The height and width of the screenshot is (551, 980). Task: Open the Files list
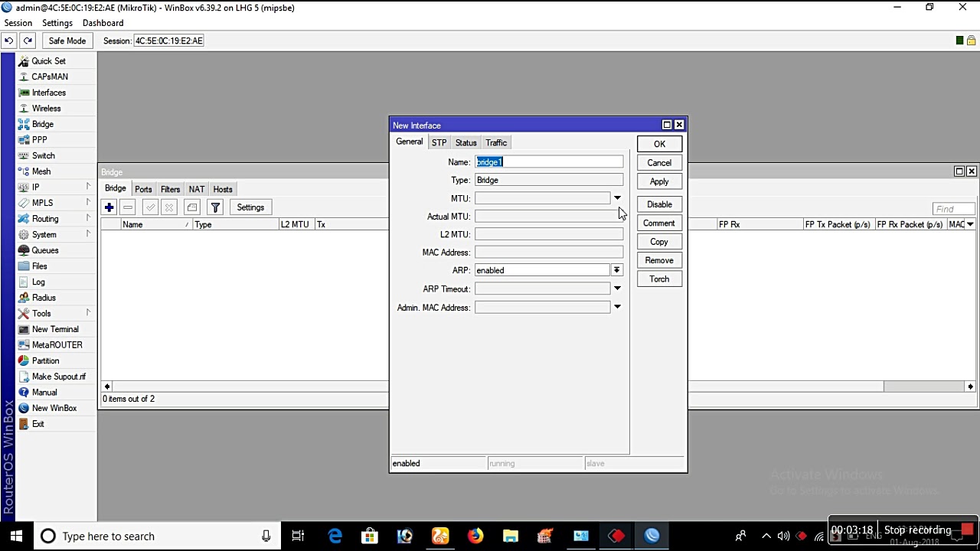39,266
